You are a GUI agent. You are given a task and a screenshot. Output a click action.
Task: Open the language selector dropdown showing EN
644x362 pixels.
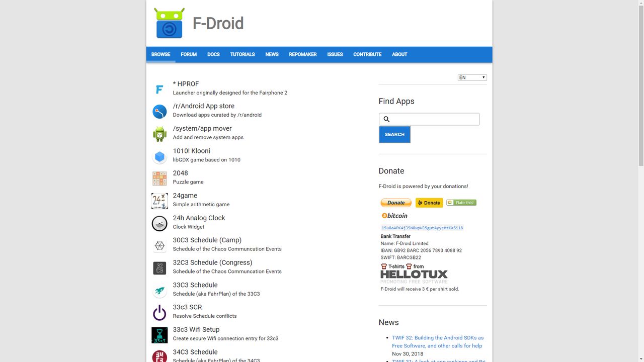472,77
